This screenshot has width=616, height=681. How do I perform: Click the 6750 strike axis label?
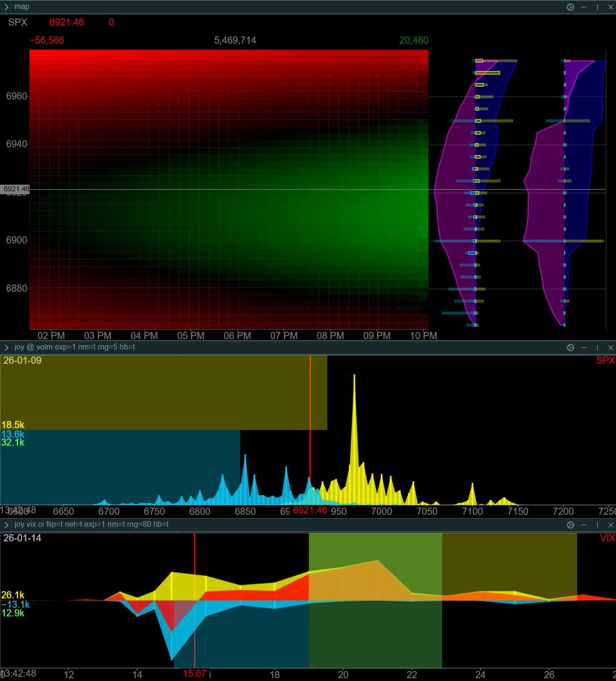[x=154, y=511]
